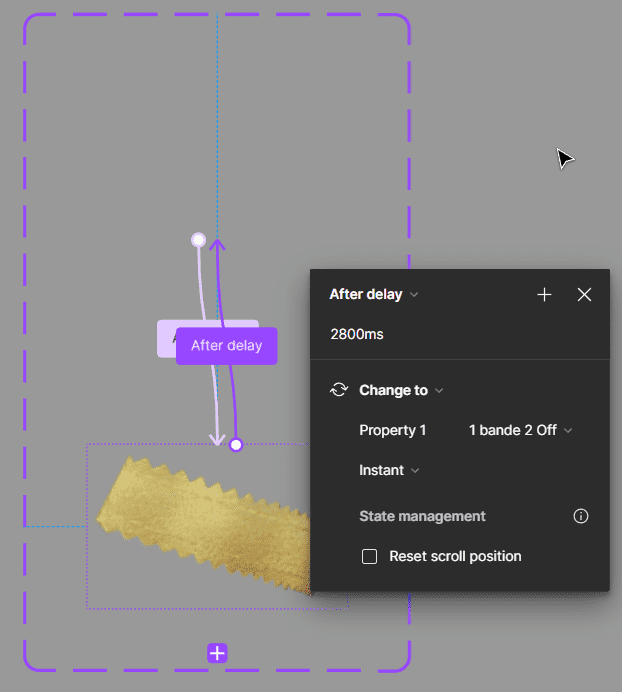Viewport: 622px width, 692px height.
Task: Click the State management info icon
Action: [581, 516]
